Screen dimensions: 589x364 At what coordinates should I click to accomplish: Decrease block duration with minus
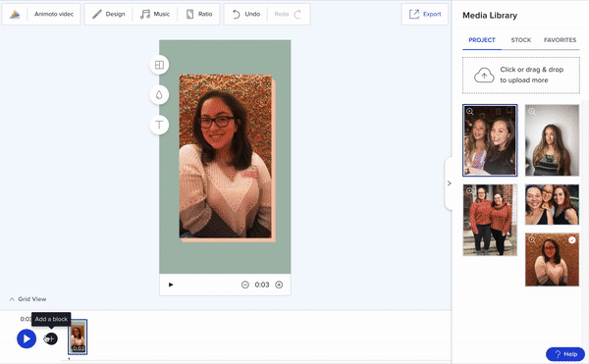[x=244, y=285]
